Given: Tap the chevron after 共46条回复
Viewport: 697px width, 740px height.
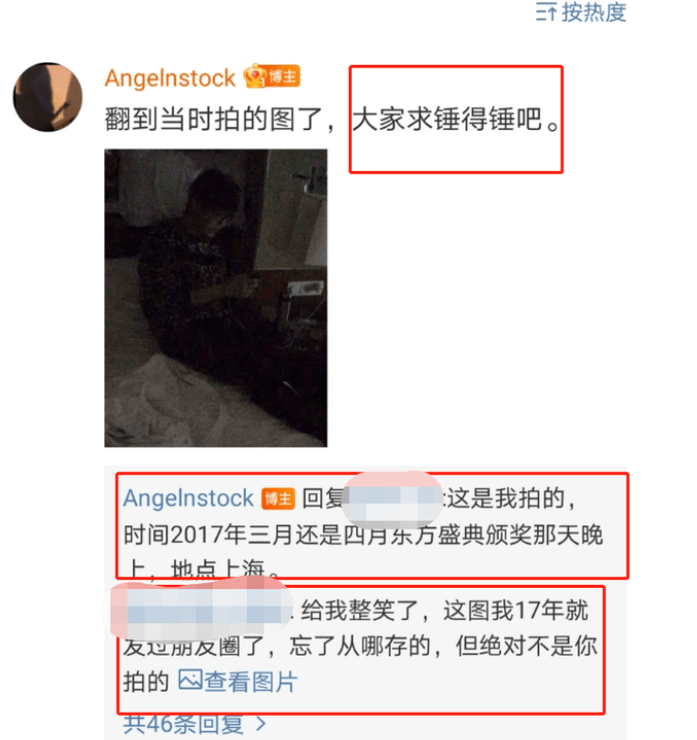Looking at the screenshot, I should [x=261, y=724].
